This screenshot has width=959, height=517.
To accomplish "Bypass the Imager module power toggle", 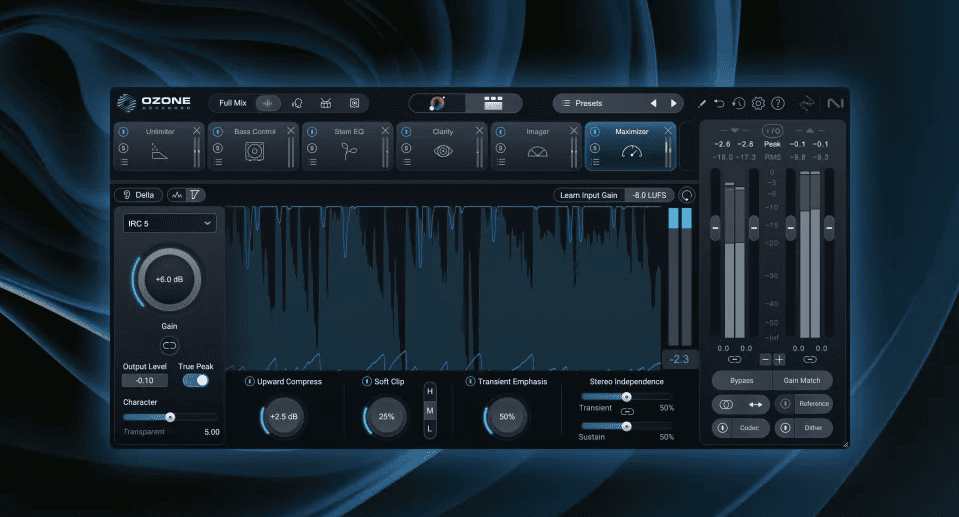I will (x=500, y=132).
